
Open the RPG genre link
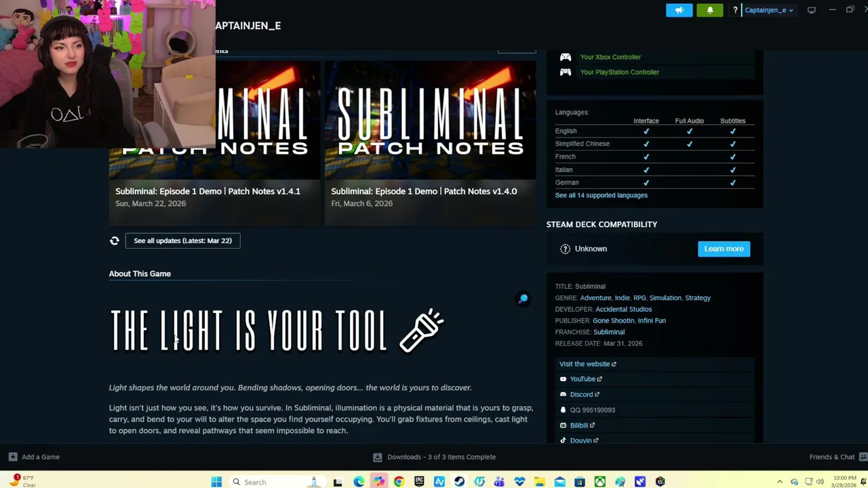tap(639, 298)
